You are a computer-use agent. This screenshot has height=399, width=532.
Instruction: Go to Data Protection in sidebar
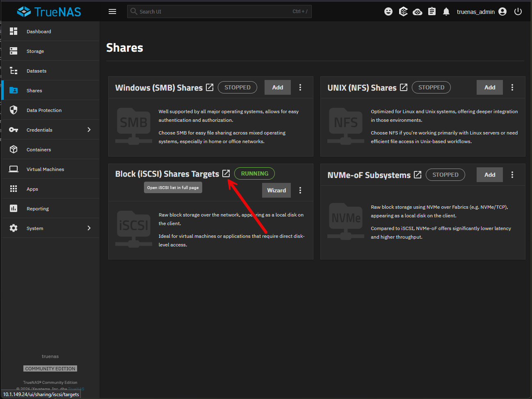(50, 110)
